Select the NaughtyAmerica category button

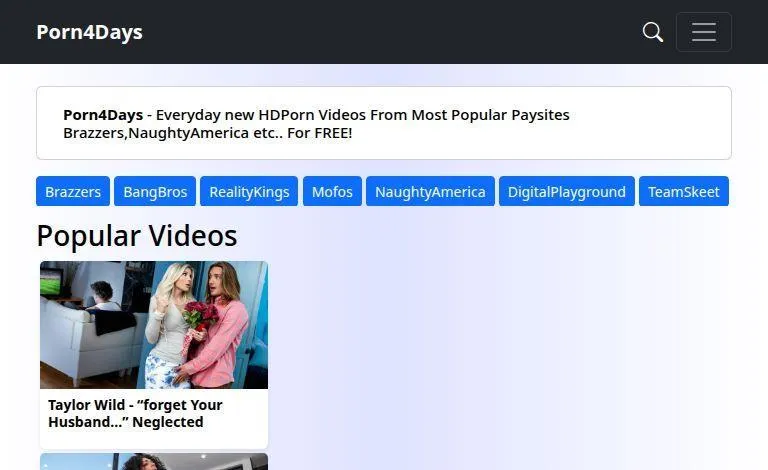[x=430, y=191]
